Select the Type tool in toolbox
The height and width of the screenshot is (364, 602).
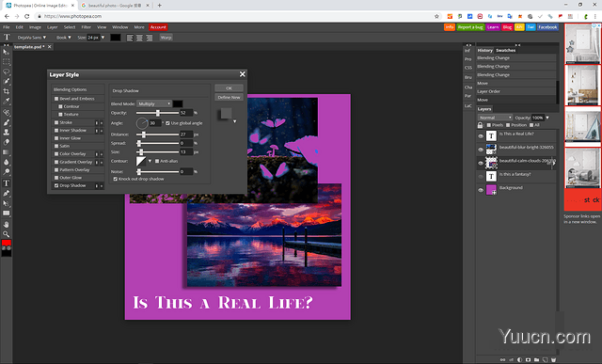pos(6,183)
